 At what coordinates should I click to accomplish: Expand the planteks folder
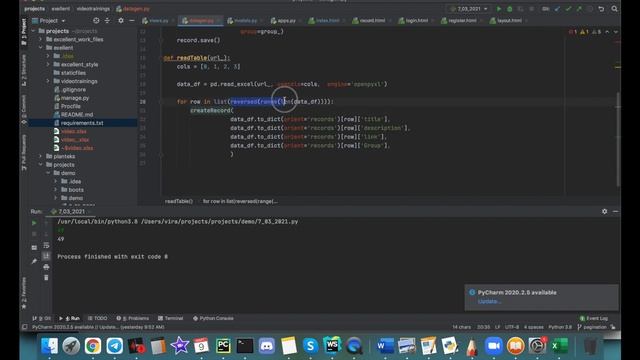coord(40,156)
